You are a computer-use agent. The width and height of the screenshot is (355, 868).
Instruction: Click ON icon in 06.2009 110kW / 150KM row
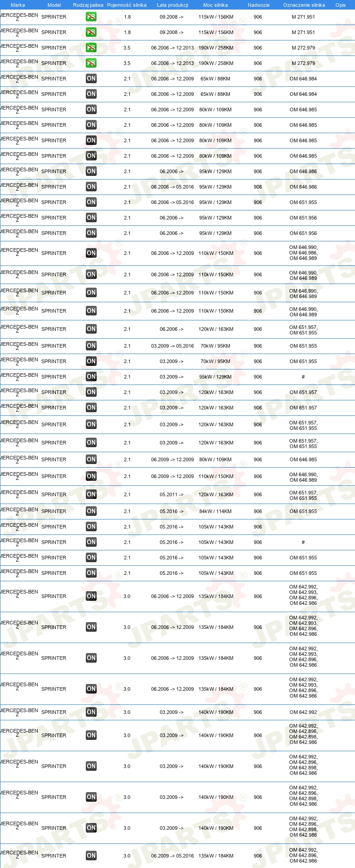91,476
